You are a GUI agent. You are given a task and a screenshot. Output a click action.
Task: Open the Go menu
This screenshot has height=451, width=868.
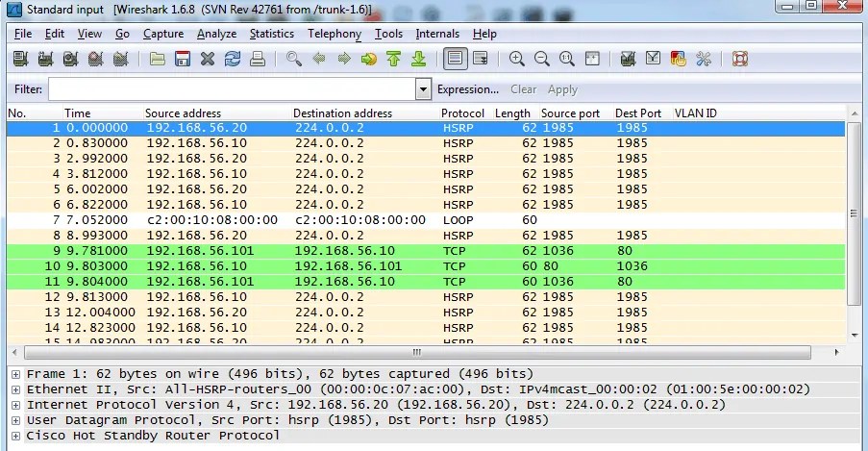click(x=122, y=34)
